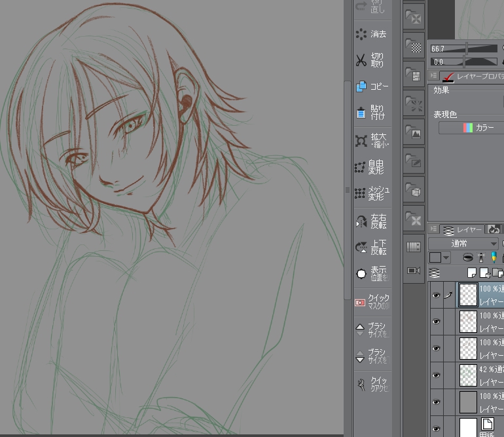Select the メッシュ変形 (Mesh Transform) command
The width and height of the screenshot is (504, 437).
372,193
